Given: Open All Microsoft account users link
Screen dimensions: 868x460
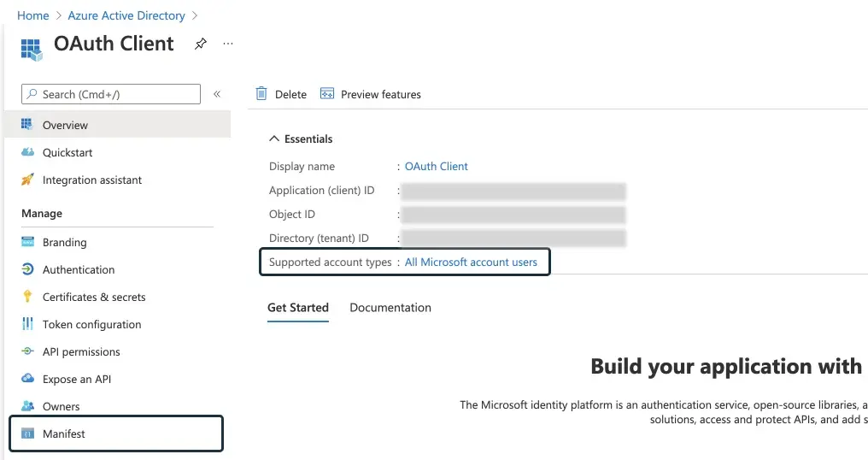Looking at the screenshot, I should (471, 262).
